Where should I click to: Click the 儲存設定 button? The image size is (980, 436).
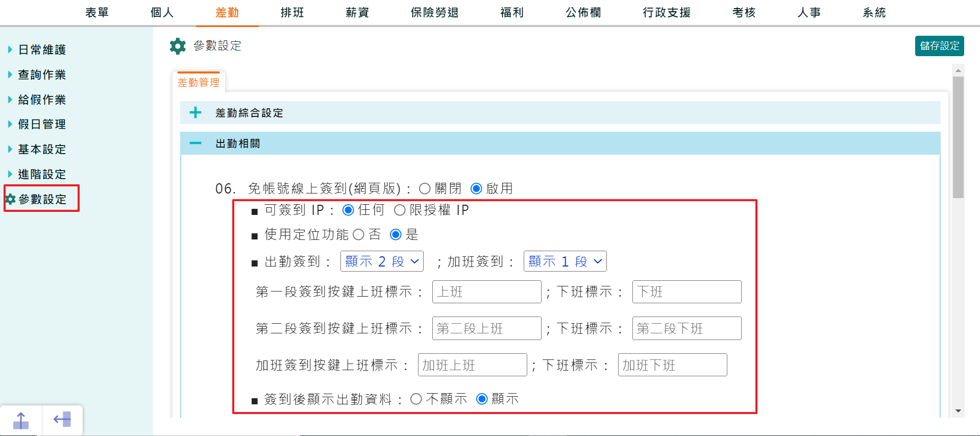(x=940, y=46)
